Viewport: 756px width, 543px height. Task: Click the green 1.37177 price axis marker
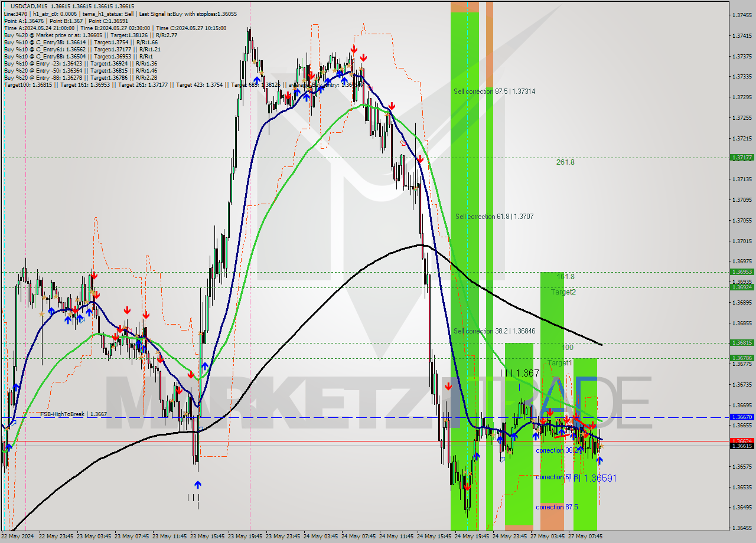pos(742,158)
